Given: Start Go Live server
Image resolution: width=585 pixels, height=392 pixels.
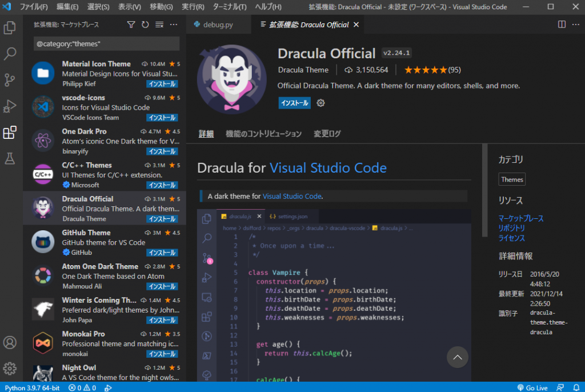Looking at the screenshot, I should (532, 387).
